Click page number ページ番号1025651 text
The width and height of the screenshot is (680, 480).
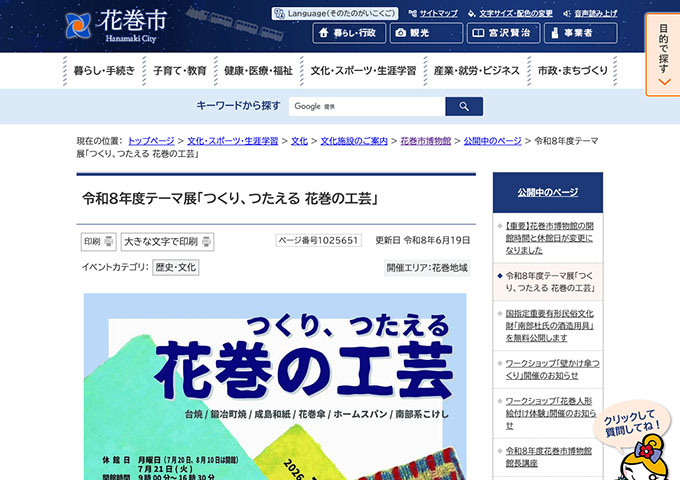point(318,240)
